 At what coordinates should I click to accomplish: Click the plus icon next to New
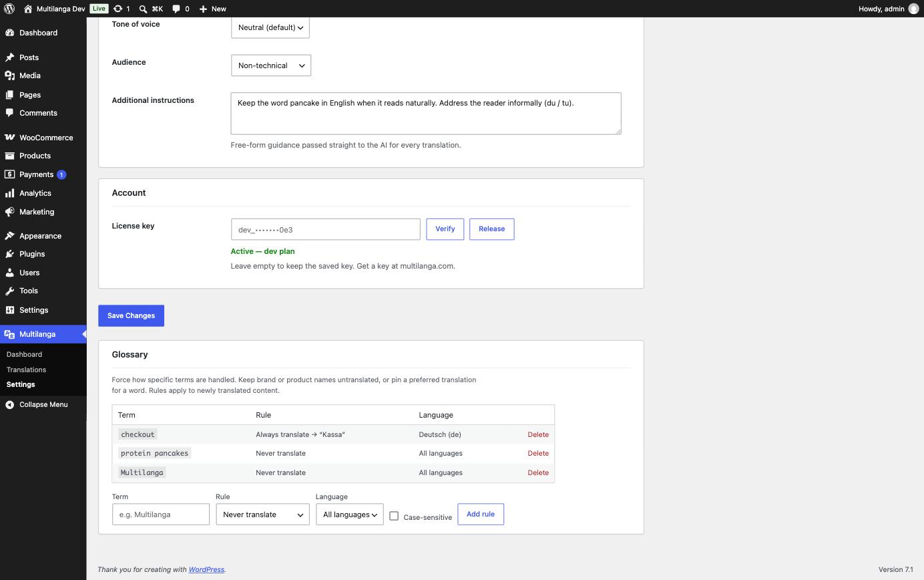tap(203, 9)
